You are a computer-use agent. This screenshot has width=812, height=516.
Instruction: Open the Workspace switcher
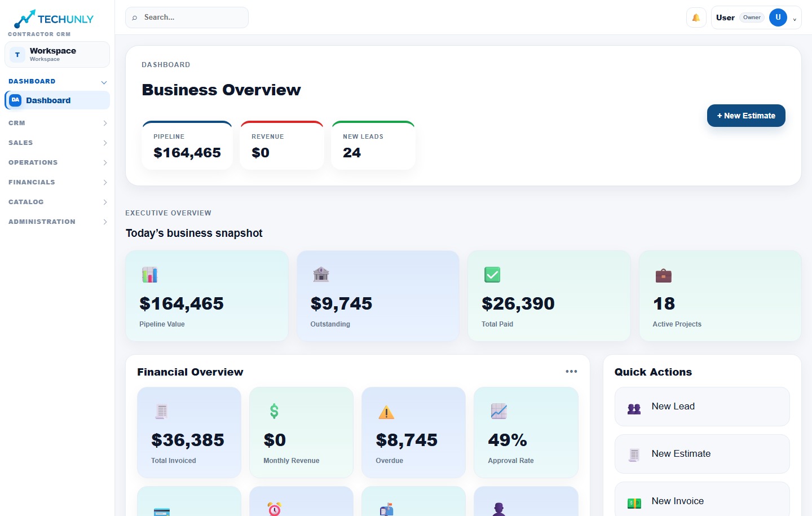[x=57, y=55]
